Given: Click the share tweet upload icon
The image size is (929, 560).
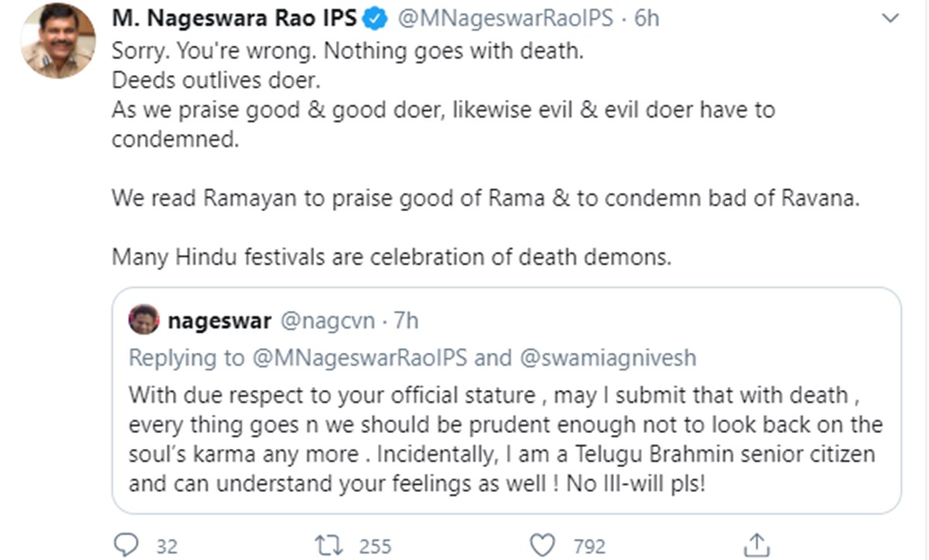Looking at the screenshot, I should tap(755, 545).
